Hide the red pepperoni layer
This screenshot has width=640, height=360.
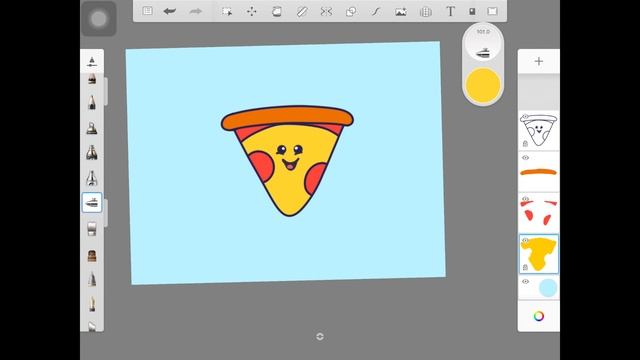[526, 199]
